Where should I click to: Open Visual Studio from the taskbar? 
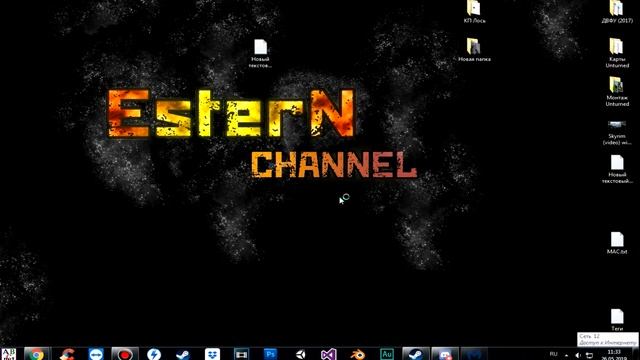coord(329,354)
